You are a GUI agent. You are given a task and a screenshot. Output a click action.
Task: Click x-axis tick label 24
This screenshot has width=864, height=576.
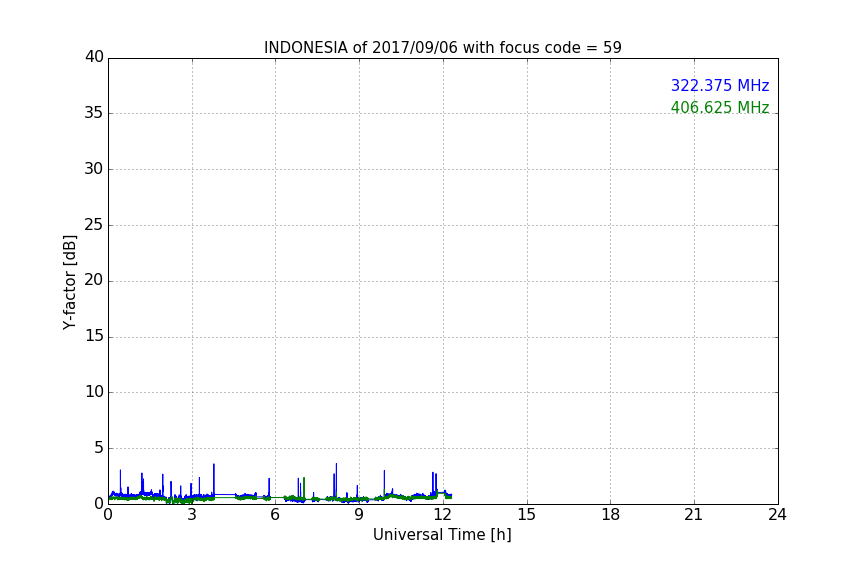point(777,515)
